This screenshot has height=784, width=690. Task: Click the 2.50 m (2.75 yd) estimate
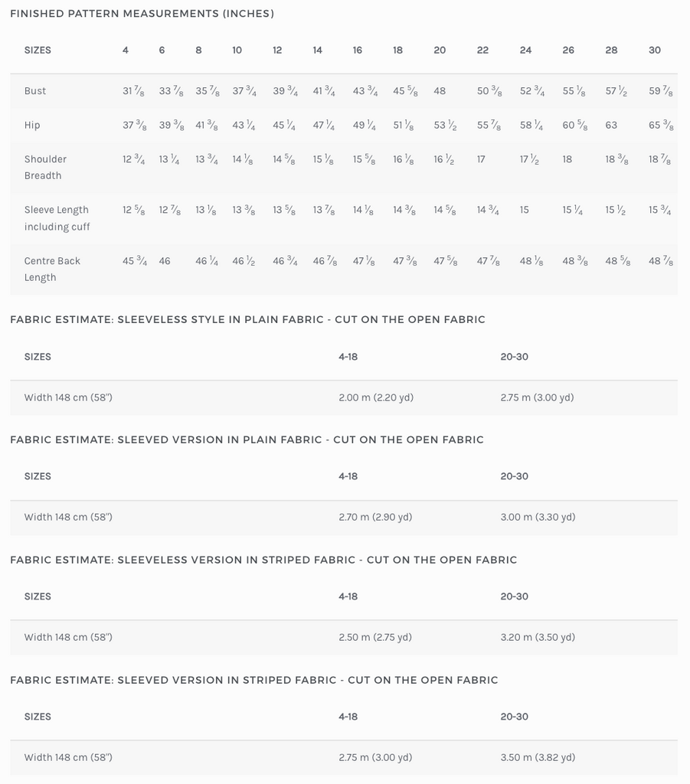click(x=375, y=638)
